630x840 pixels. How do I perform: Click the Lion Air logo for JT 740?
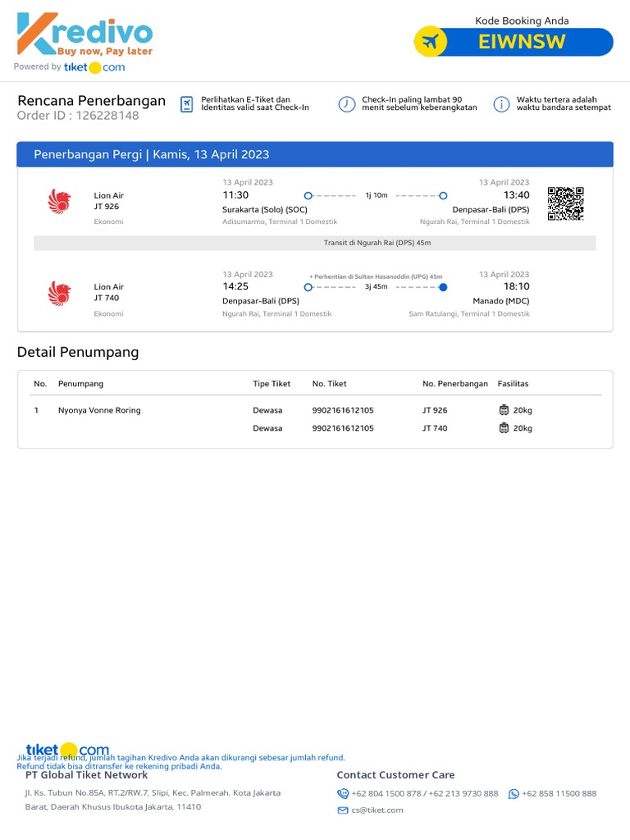(x=60, y=294)
